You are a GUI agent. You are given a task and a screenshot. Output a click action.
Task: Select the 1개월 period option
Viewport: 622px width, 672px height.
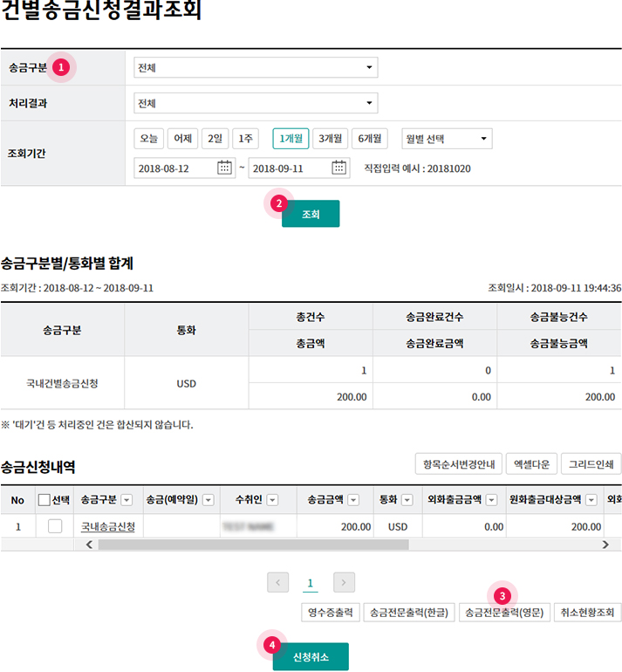pyautogui.click(x=290, y=139)
